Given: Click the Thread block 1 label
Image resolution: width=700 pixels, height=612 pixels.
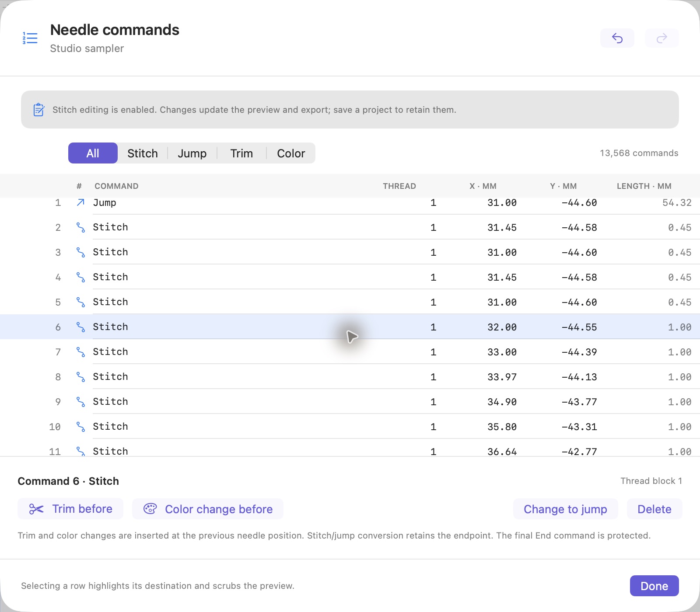Looking at the screenshot, I should 651,481.
